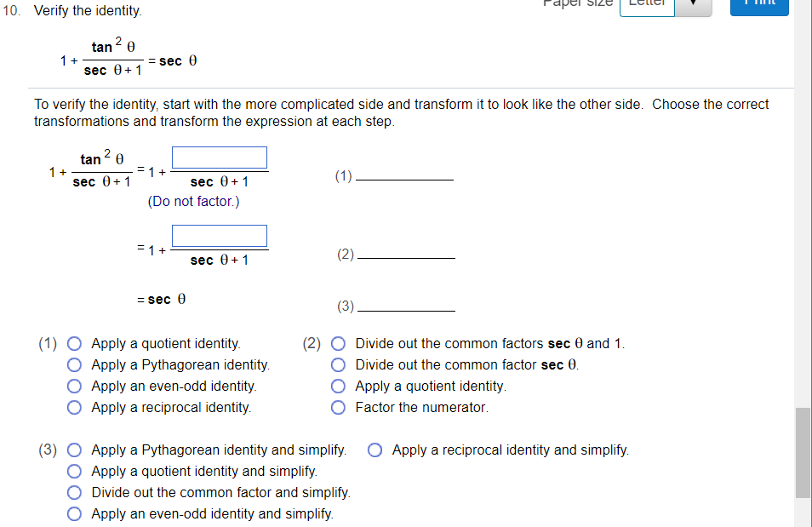Viewport: 812px width, 527px height.
Task: Choose 'Divide out the common factor sec θ'
Action: 338,364
